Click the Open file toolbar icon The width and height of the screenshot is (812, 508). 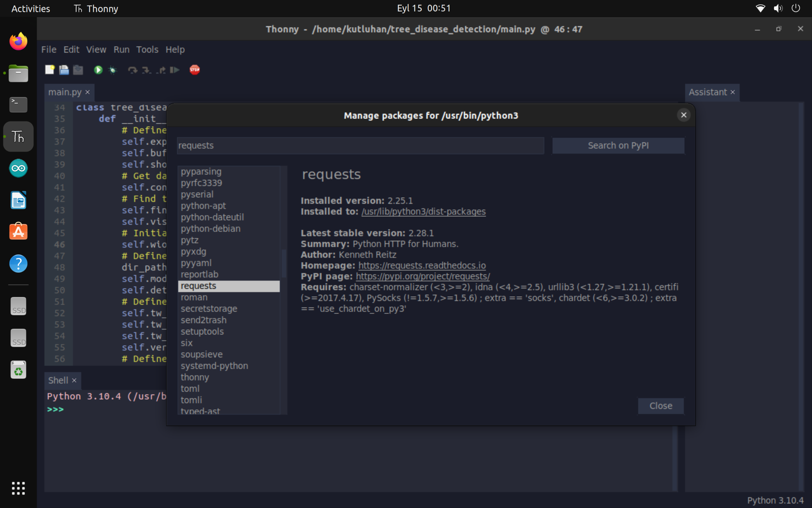click(x=64, y=70)
